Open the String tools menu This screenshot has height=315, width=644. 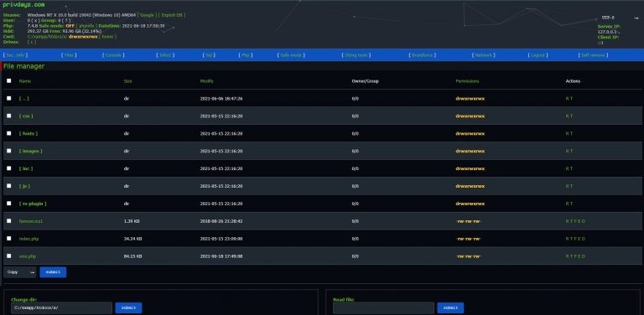356,55
